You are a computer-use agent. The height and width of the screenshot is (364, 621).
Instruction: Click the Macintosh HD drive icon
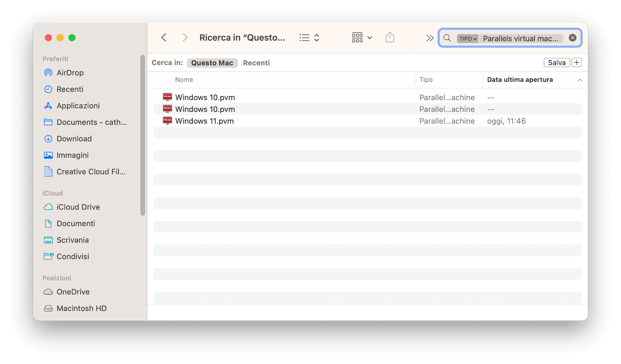(48, 309)
